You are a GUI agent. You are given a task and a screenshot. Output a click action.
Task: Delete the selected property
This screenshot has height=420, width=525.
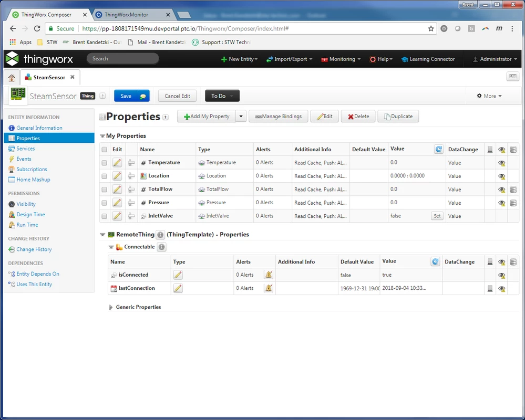coord(358,117)
